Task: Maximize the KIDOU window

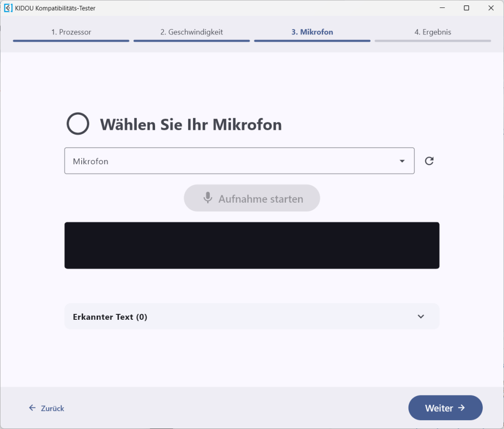Action: click(x=467, y=8)
